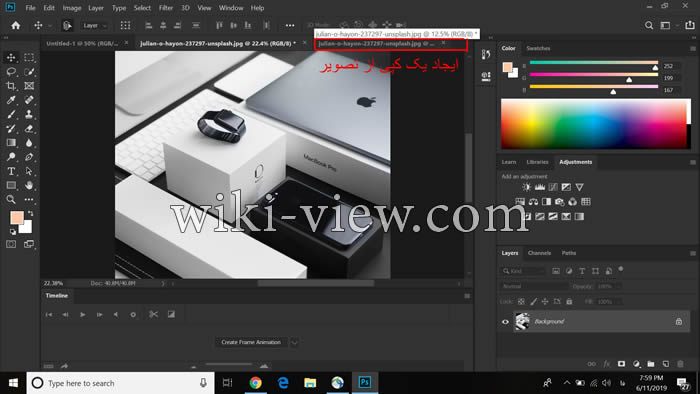Open the Select menu
This screenshot has width=700, height=394.
pos(142,8)
